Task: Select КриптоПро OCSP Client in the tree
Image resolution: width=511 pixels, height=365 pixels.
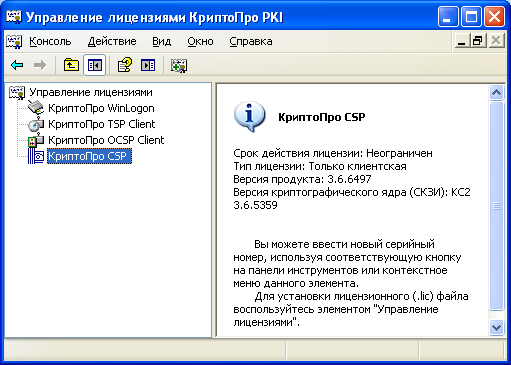Action: 106,140
